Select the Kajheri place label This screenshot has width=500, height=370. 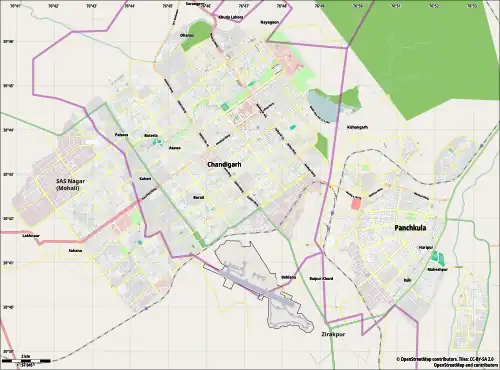click(x=145, y=179)
